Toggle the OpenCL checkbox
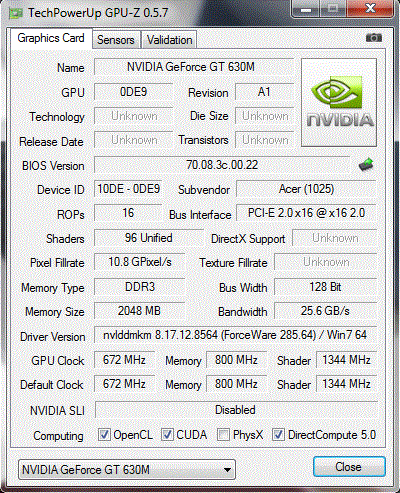 point(104,435)
